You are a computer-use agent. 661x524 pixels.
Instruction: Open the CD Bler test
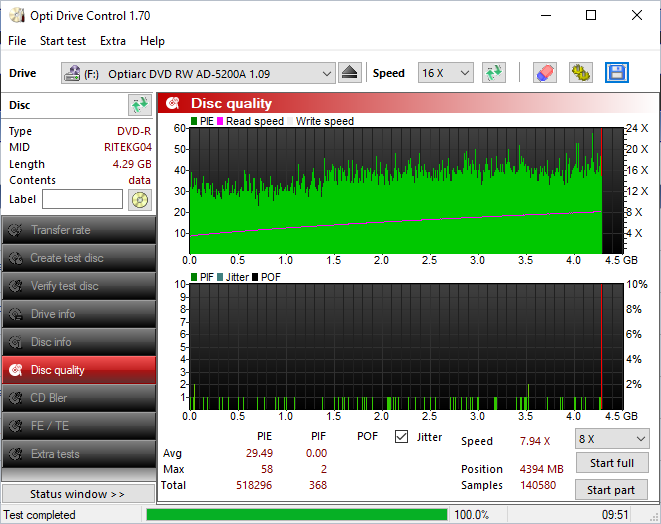(79, 398)
